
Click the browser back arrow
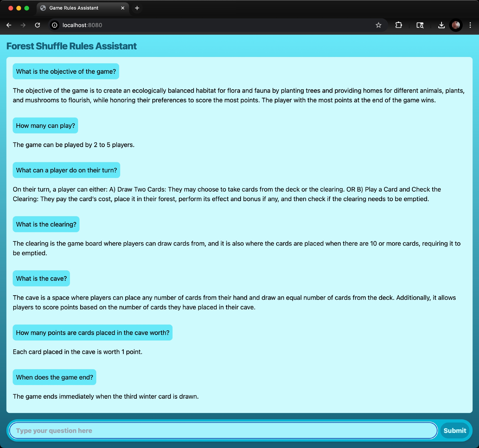tap(9, 25)
